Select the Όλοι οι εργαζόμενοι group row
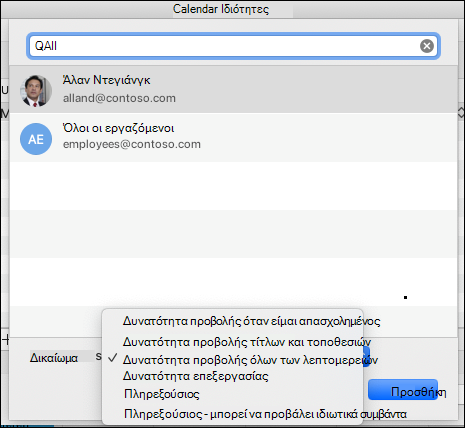The image size is (465, 428). (x=233, y=138)
